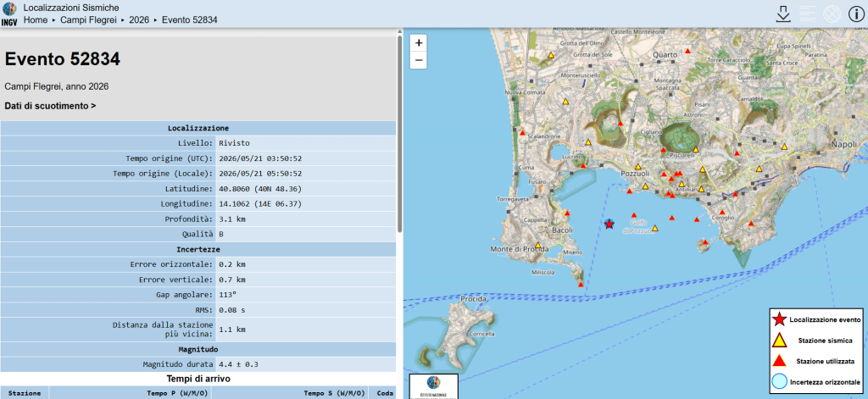The width and height of the screenshot is (868, 399).
Task: Select yellow station triangle near Grotta dell'Olmo
Action: coord(551,55)
